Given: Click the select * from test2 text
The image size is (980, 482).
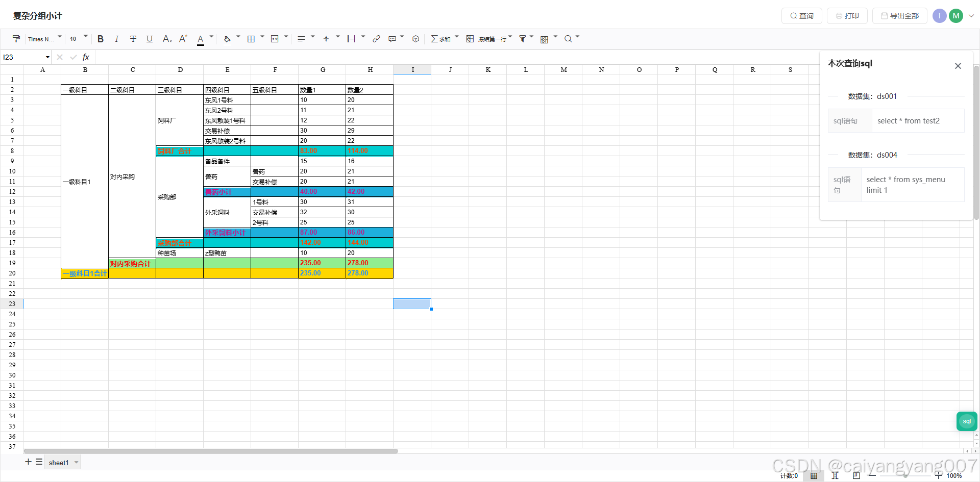Looking at the screenshot, I should click(x=909, y=121).
